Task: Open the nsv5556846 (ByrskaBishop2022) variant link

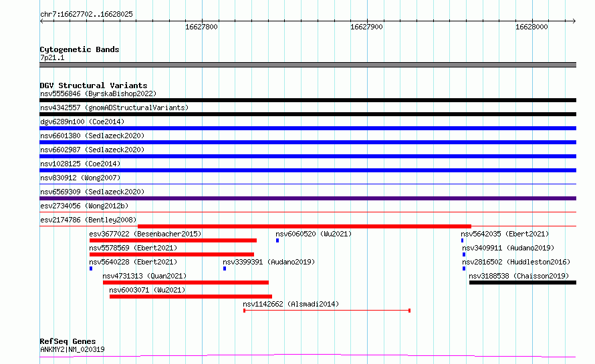Action: (x=98, y=94)
